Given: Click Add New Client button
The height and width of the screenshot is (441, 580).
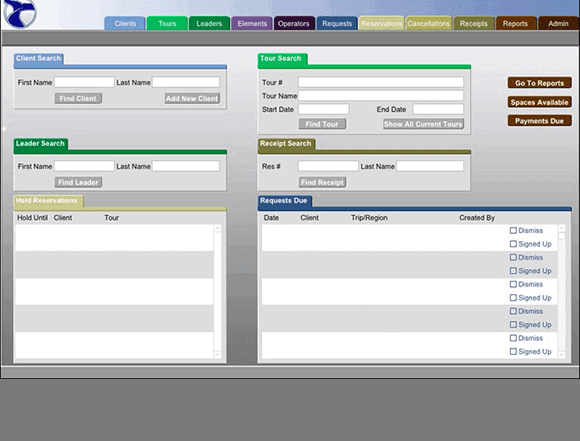Looking at the screenshot, I should point(192,98).
